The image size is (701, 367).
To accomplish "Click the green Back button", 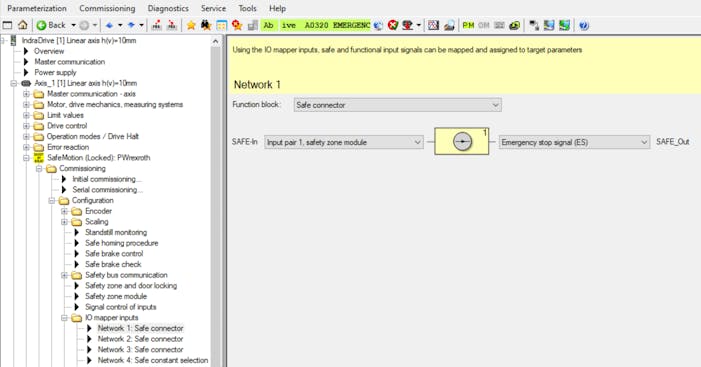I will pyautogui.click(x=51, y=25).
